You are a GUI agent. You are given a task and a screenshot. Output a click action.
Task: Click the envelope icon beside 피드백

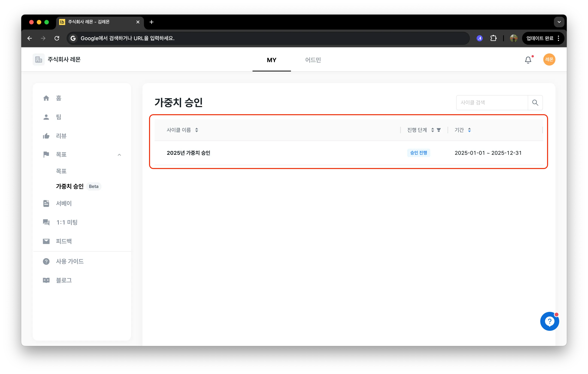(x=46, y=241)
